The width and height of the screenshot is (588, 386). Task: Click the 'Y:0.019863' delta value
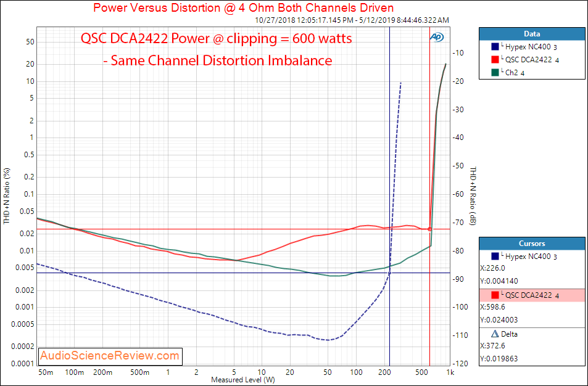coord(499,359)
